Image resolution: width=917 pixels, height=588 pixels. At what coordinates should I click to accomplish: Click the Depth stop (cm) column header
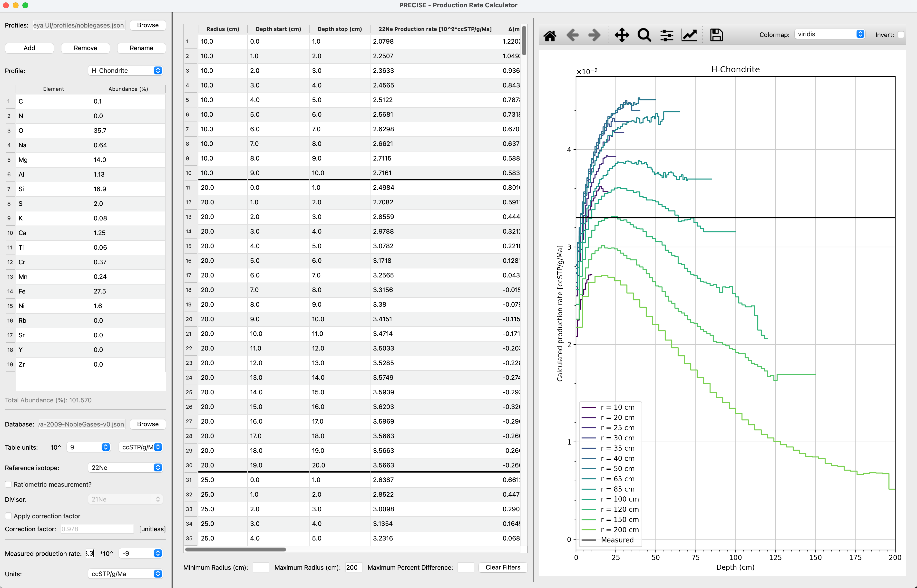point(340,29)
